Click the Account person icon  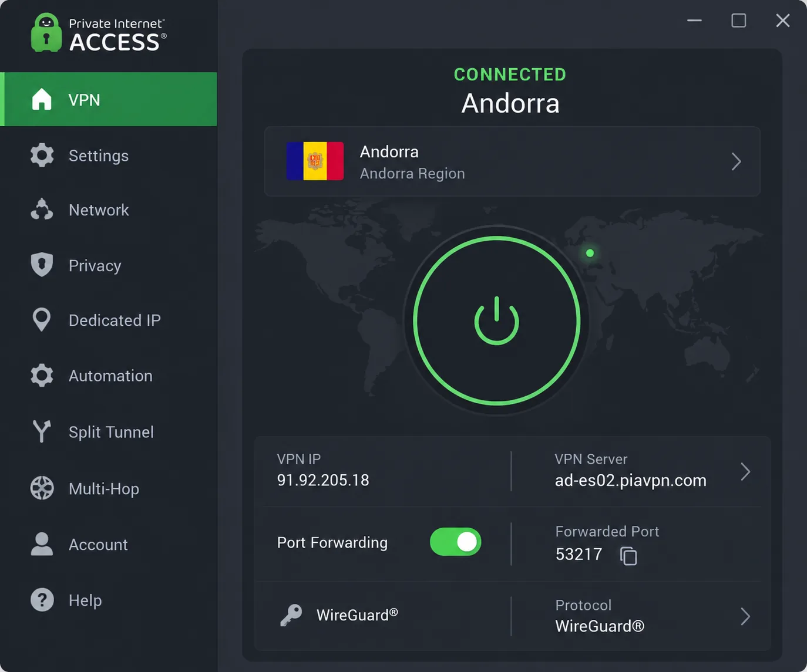click(x=42, y=544)
